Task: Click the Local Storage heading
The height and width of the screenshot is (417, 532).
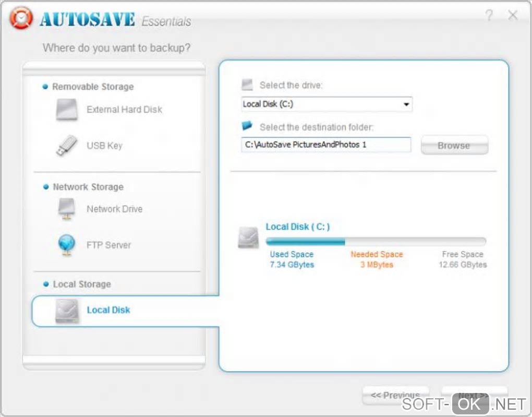Action: click(82, 284)
